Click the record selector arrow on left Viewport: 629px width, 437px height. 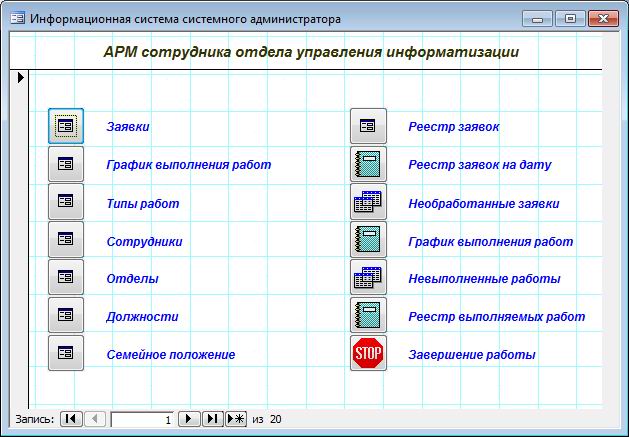[x=20, y=77]
